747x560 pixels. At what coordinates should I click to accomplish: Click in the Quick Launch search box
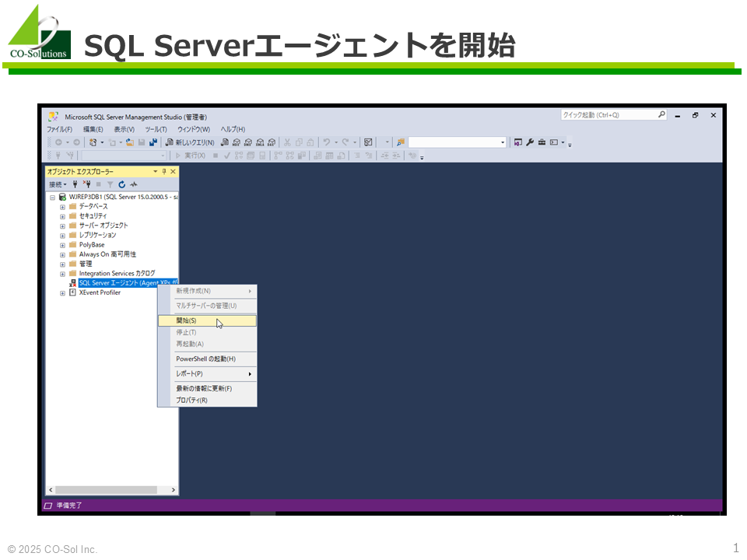click(x=608, y=115)
